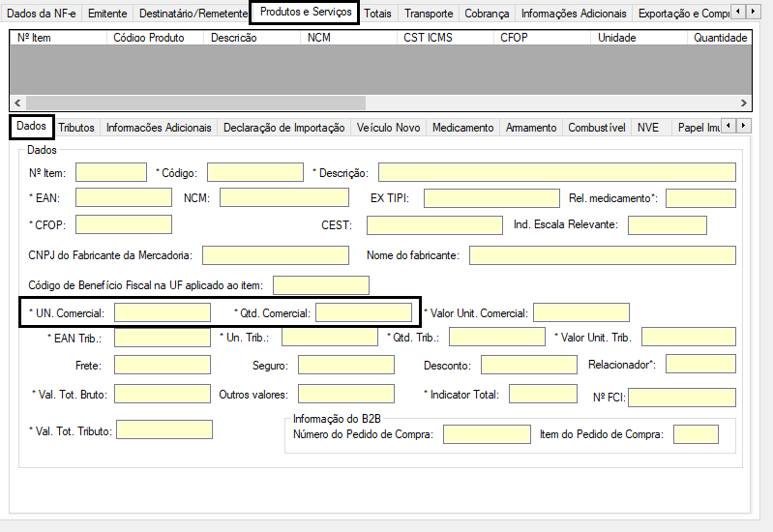Viewport: 773px width, 532px height.
Task: Focus the Nº Item input field
Action: (x=111, y=172)
